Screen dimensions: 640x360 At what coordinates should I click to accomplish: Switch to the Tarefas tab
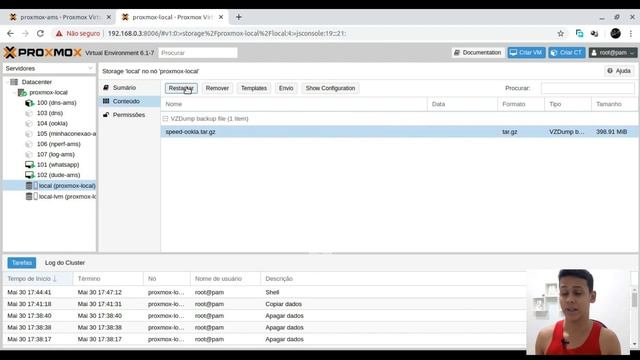(x=22, y=263)
